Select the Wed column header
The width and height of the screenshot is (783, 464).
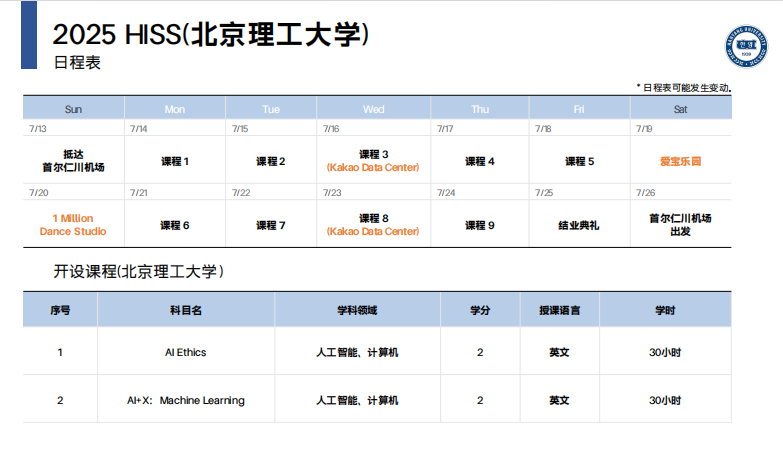pos(373,109)
